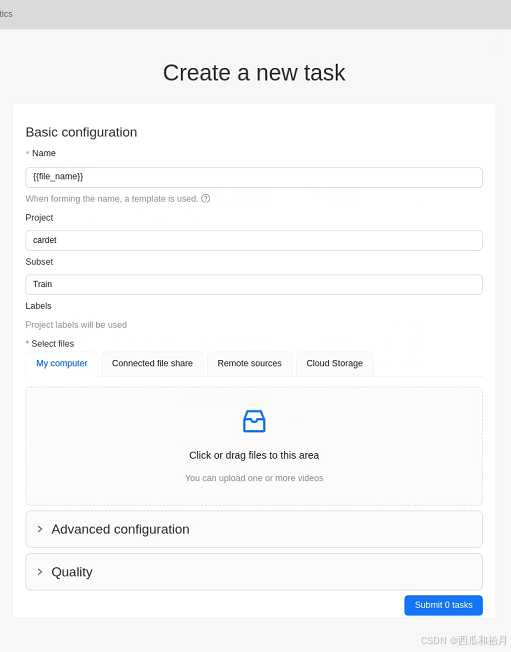Click the Quality section title text
This screenshot has height=652, width=511.
click(x=72, y=572)
